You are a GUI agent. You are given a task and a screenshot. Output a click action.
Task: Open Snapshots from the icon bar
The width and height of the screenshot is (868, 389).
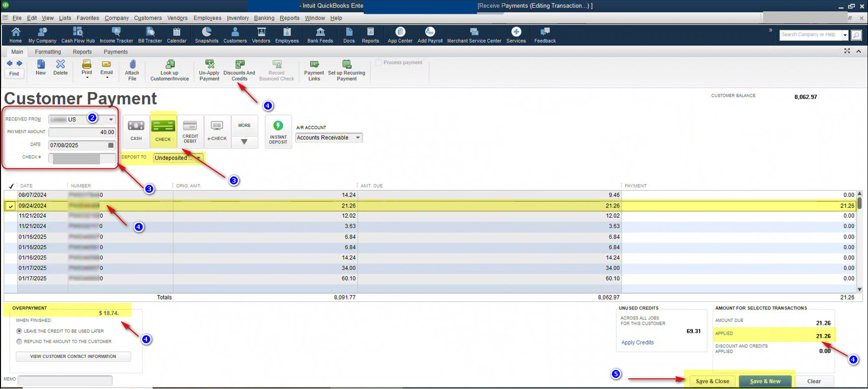[x=206, y=35]
